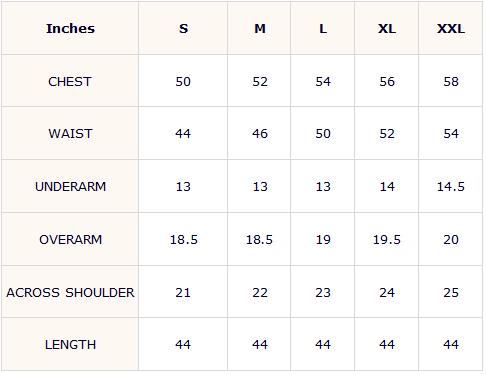Click the OVERARM row label
The height and width of the screenshot is (374, 486).
70,240
